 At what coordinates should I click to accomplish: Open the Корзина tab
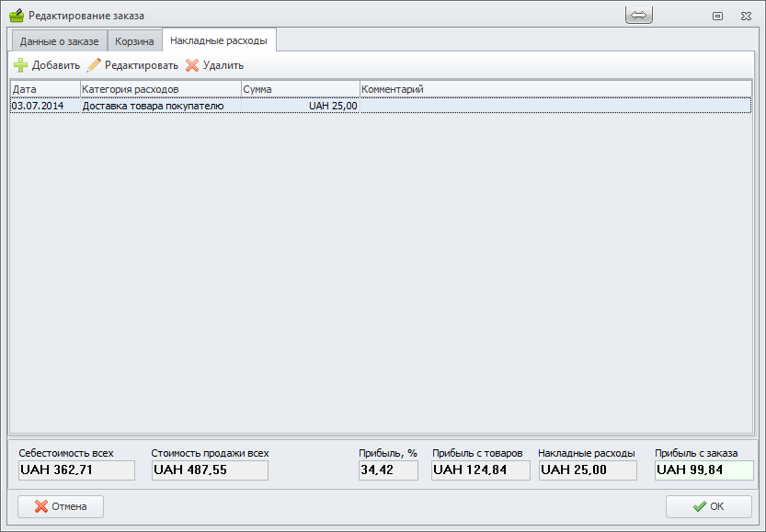click(x=134, y=41)
